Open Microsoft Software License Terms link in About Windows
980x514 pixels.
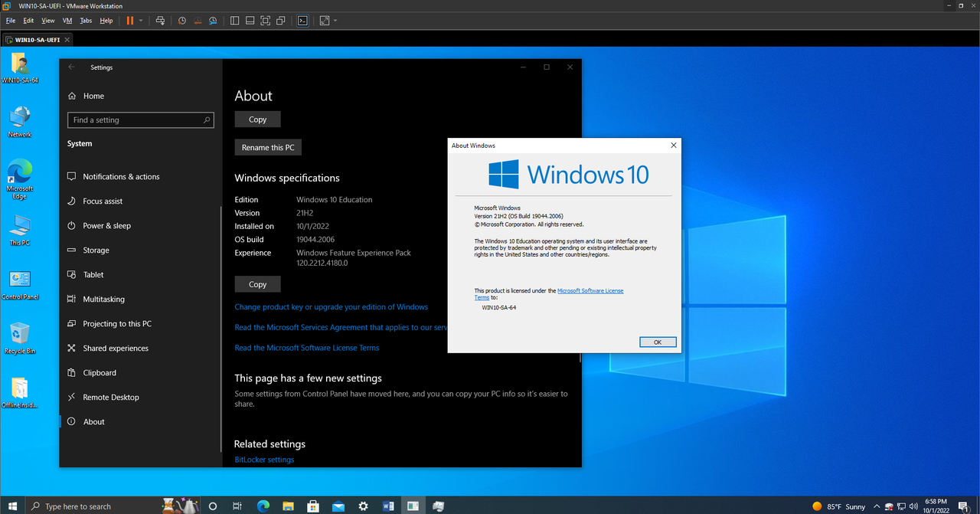[x=590, y=291]
